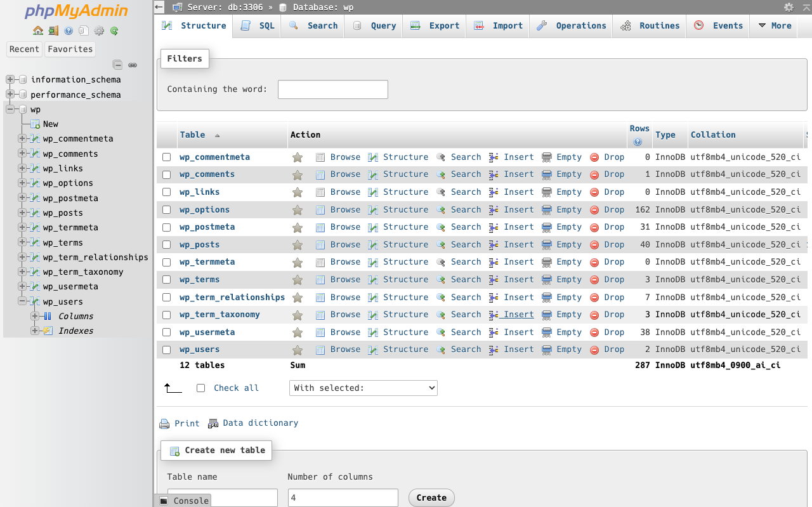Click Browse icon for wp_posts

point(320,245)
